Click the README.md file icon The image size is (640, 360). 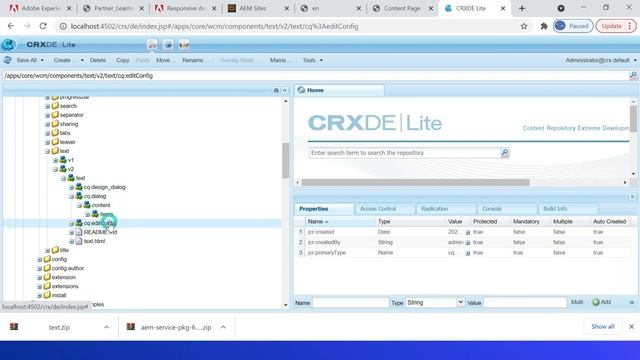click(x=79, y=232)
